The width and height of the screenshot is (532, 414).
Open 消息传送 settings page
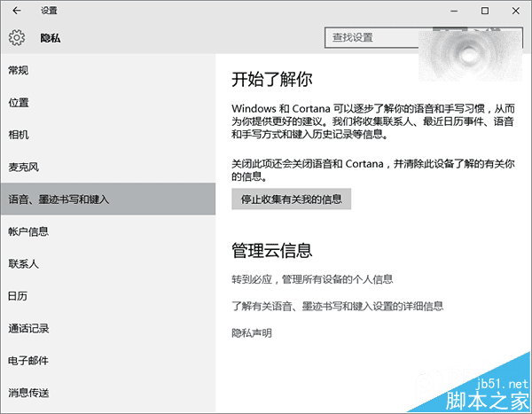click(28, 393)
